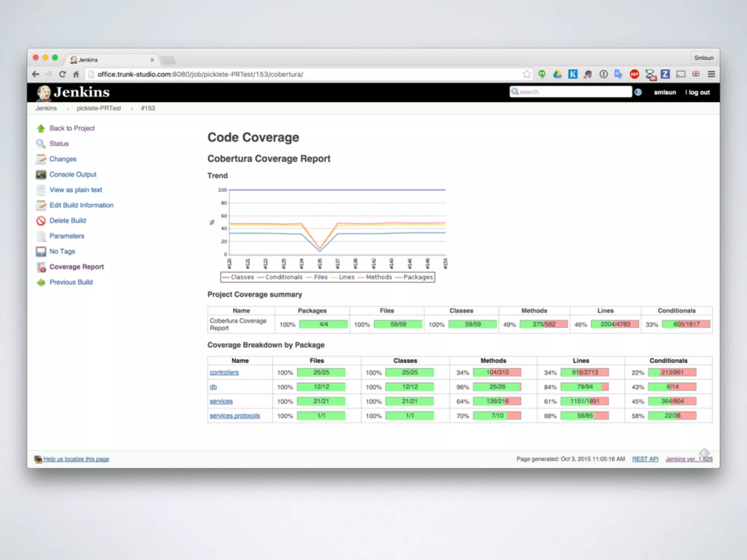Expand breadcrumb arrow after Jenkins
Viewport: 747px width, 560px height.
[68, 109]
